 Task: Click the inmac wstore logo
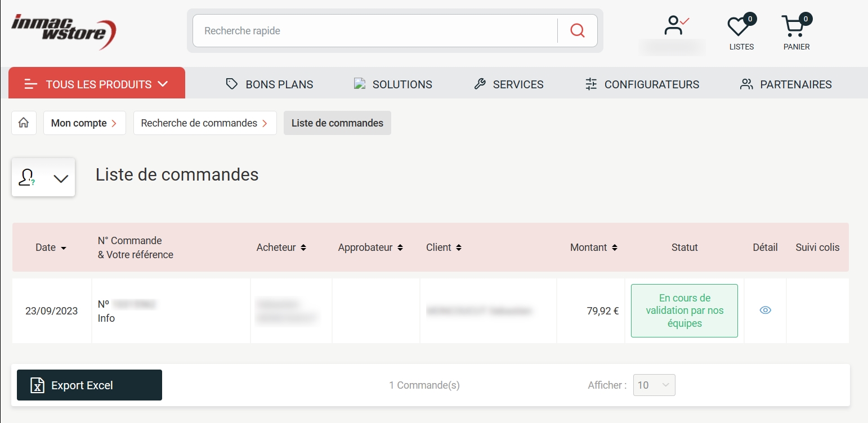(64, 31)
